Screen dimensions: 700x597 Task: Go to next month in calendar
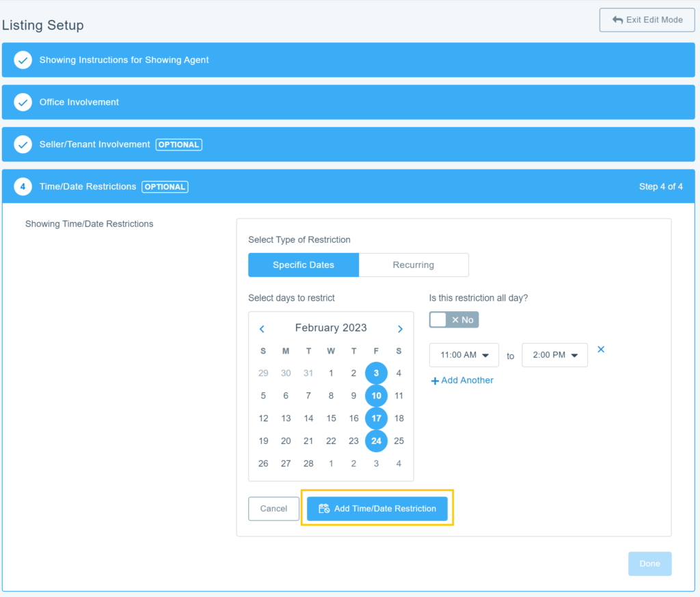tap(400, 329)
